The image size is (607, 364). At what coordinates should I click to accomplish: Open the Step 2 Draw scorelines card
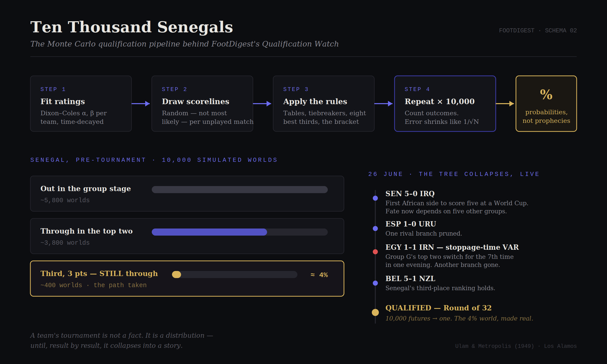[x=202, y=104]
